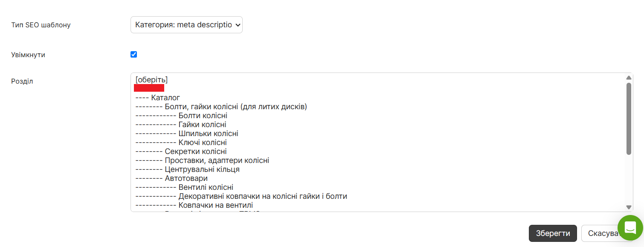
Task: Open the Тип SEO шаблону dropdown
Action: [x=186, y=25]
